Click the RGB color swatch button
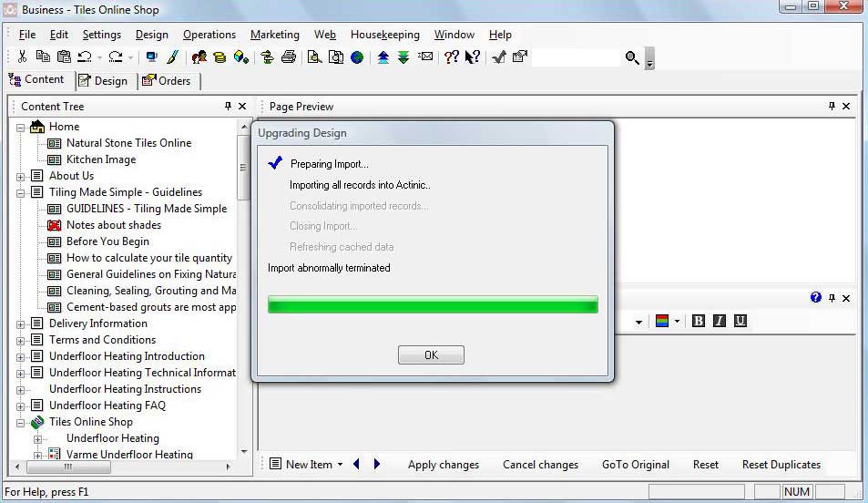This screenshot has width=868, height=503. (662, 321)
